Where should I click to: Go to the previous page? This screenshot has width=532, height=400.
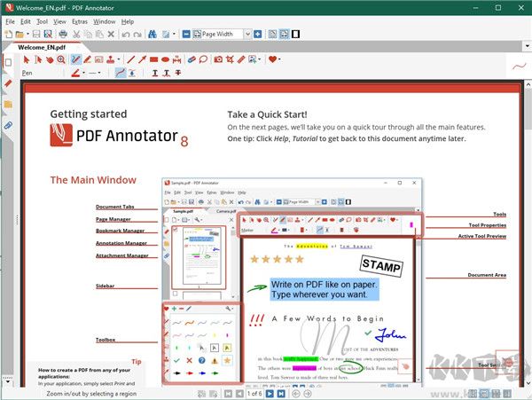coord(239,394)
